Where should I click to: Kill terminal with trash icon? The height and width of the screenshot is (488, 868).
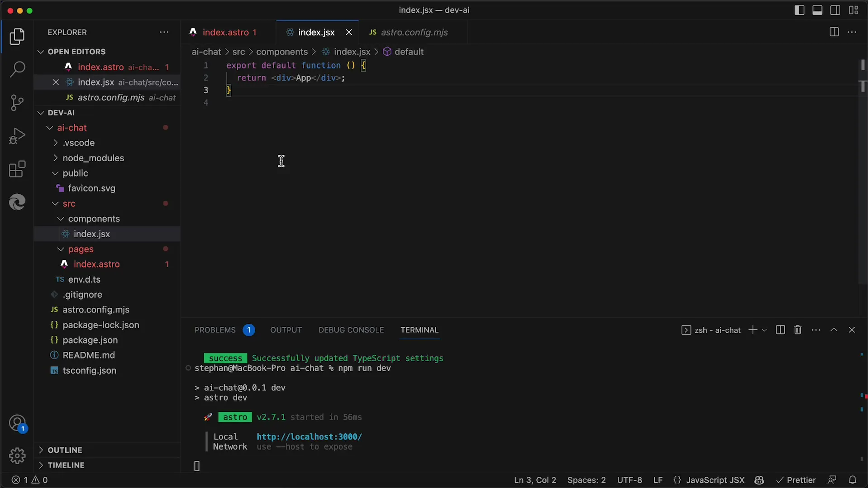coord(798,330)
